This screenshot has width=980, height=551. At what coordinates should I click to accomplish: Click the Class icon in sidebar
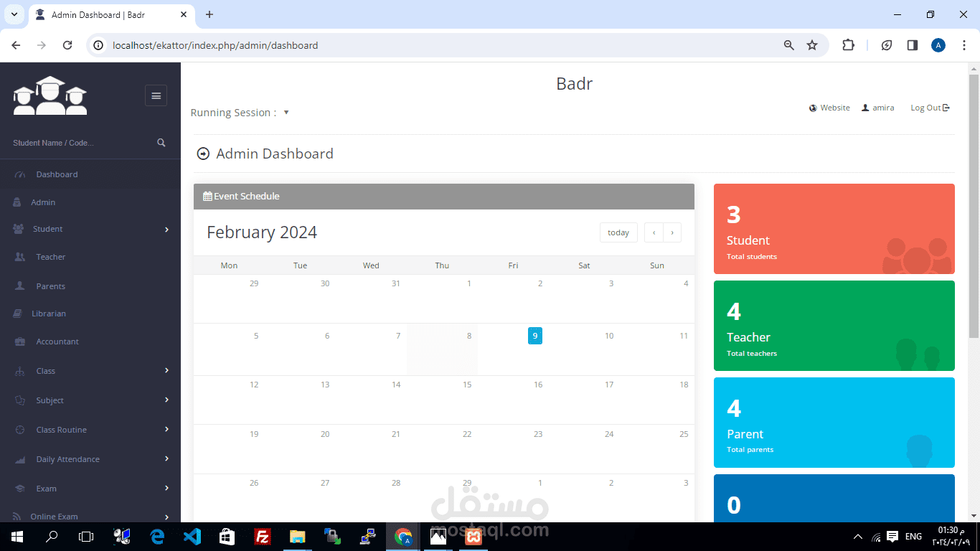pos(20,371)
